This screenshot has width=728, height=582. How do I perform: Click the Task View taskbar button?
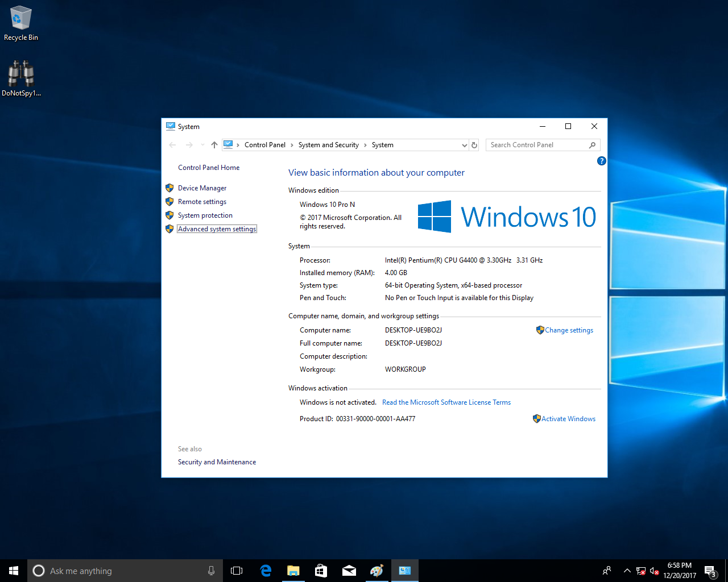(237, 571)
